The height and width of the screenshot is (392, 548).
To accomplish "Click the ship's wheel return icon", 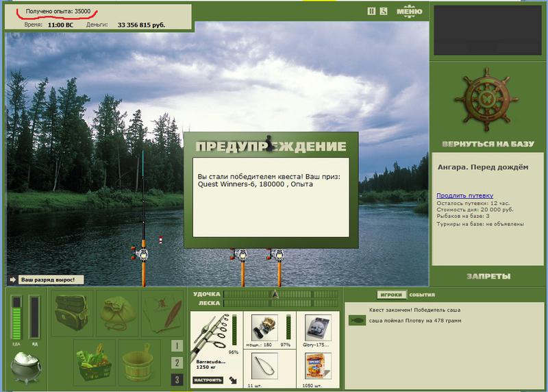I will click(486, 99).
